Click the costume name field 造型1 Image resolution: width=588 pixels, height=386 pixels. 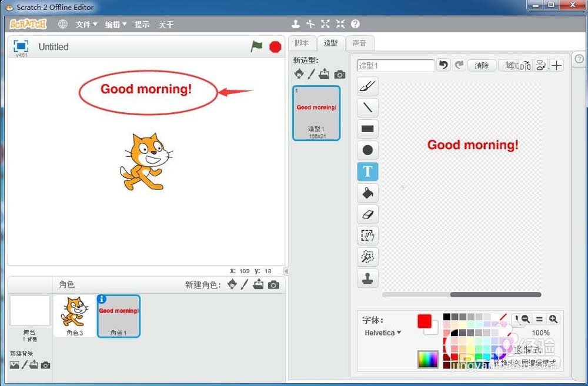coord(396,66)
